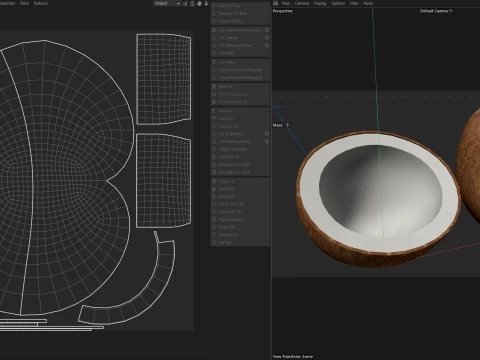Run Cycle UV CW

[240, 212]
